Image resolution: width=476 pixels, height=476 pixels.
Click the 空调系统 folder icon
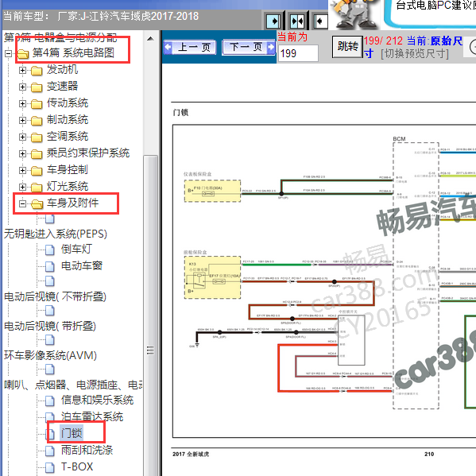[37, 137]
